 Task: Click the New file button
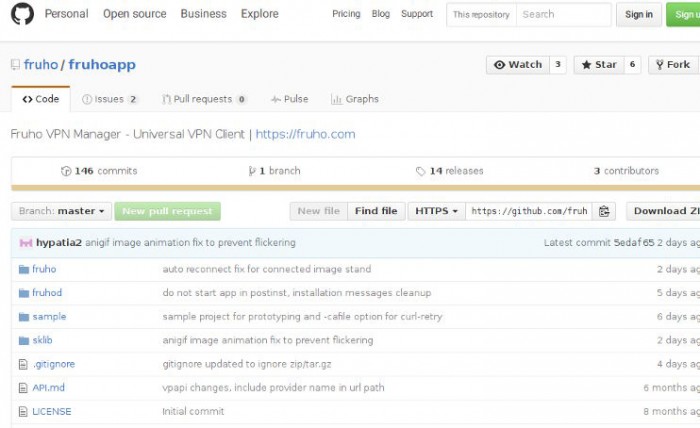coord(319,211)
